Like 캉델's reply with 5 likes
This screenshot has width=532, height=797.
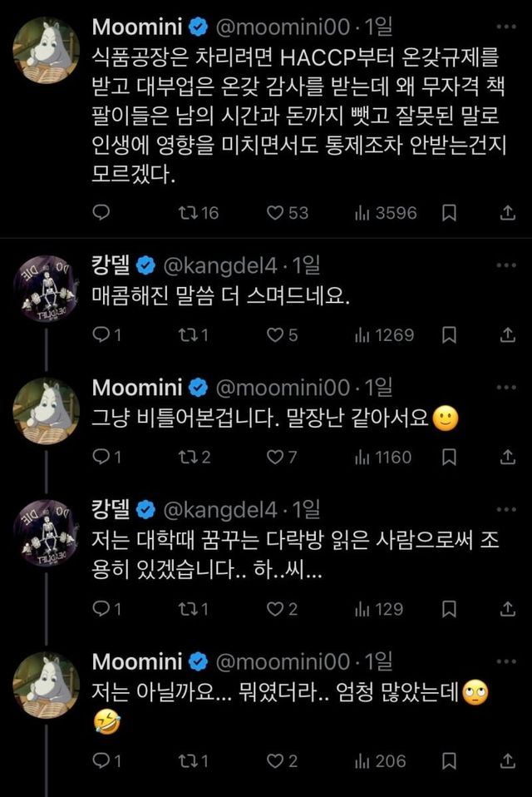275,334
